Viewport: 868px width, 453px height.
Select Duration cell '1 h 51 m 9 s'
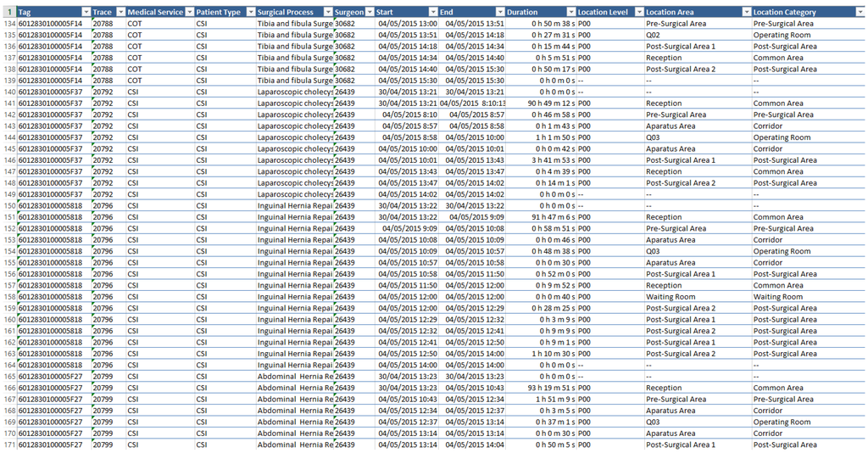[541, 400]
